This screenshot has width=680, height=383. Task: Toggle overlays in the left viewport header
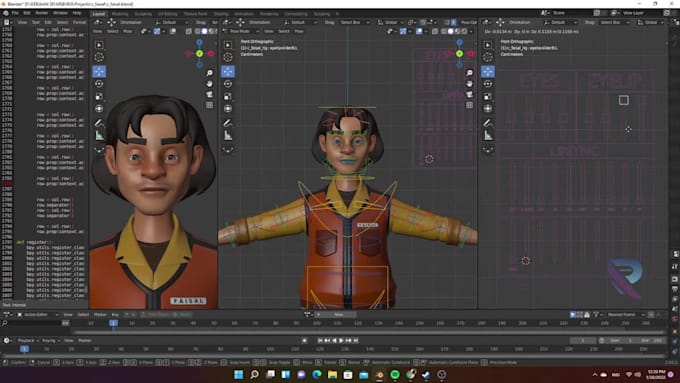[173, 31]
